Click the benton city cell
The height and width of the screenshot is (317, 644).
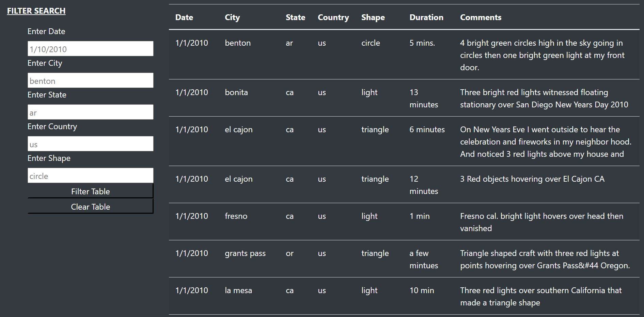238,43
